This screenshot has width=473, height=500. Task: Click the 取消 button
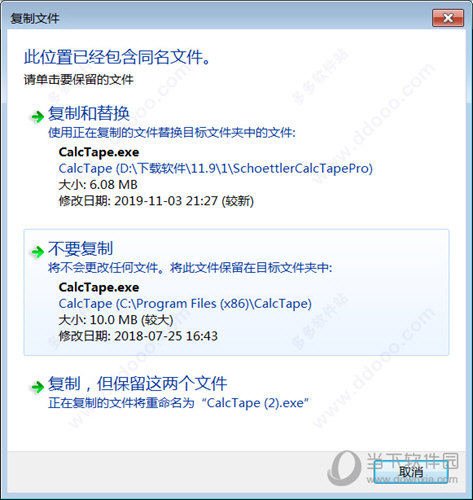[411, 471]
